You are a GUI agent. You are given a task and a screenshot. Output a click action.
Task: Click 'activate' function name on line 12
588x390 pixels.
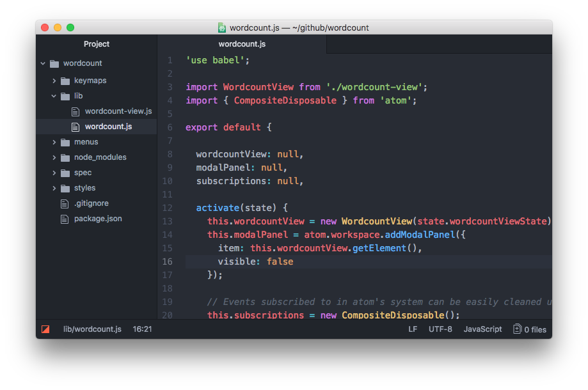point(218,208)
